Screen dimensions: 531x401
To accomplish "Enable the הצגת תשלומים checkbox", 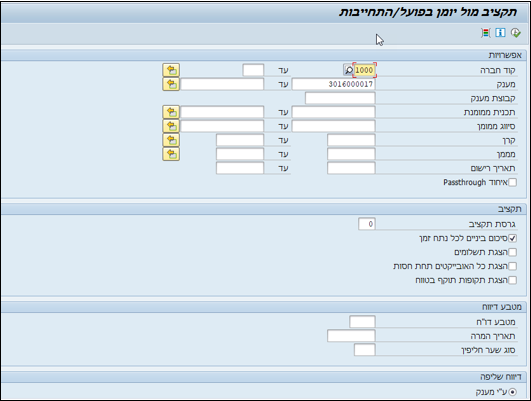I will [512, 252].
